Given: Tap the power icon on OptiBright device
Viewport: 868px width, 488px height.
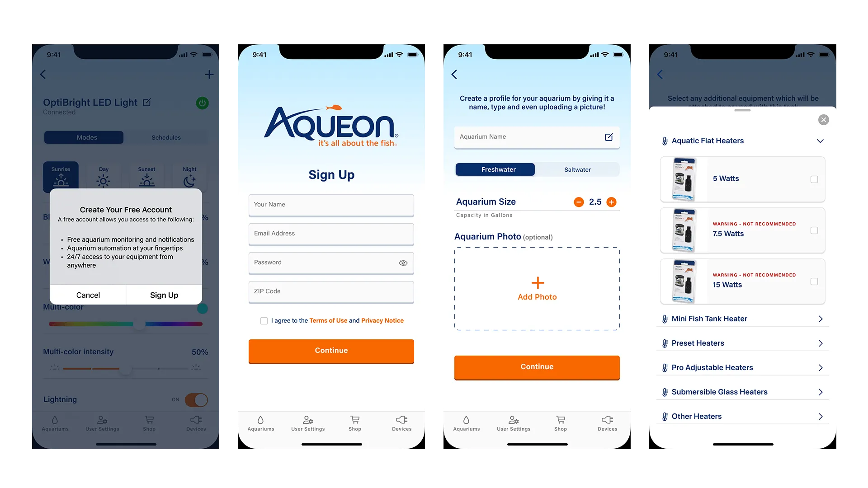Looking at the screenshot, I should [x=202, y=103].
